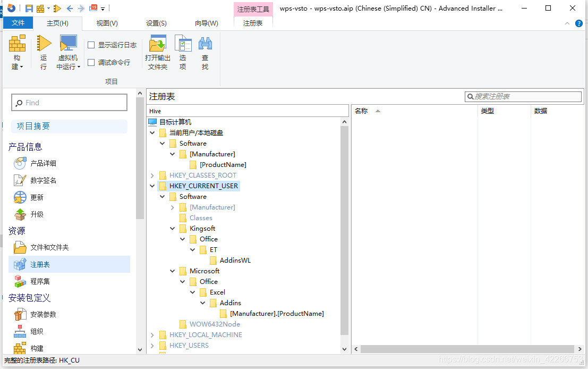The image size is (588, 369).
Task: Switch to Settings (设置) ribbon tab
Action: point(156,23)
